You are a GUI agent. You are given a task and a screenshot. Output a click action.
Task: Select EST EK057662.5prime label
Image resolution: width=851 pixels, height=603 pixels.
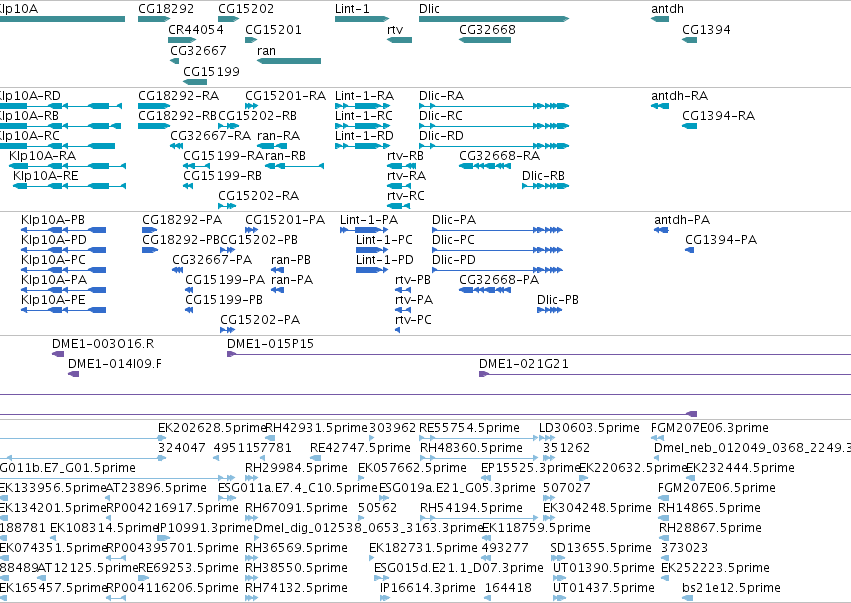tap(412, 468)
